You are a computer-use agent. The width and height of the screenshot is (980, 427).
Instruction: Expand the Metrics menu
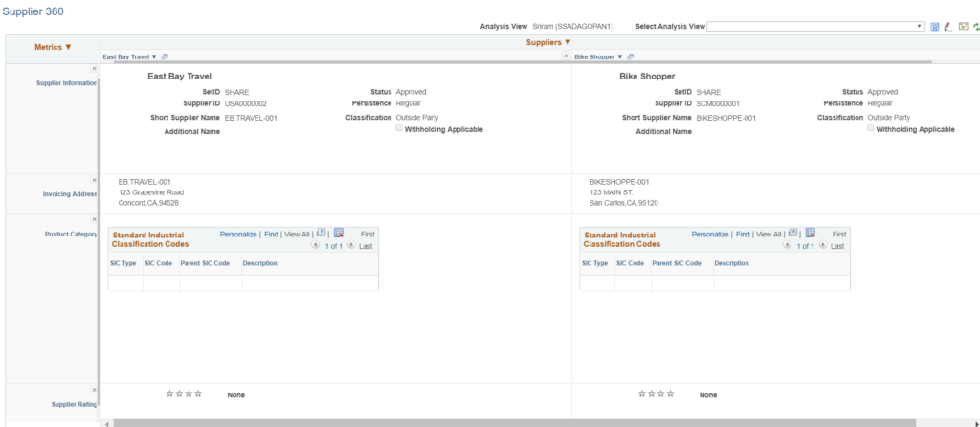point(54,47)
